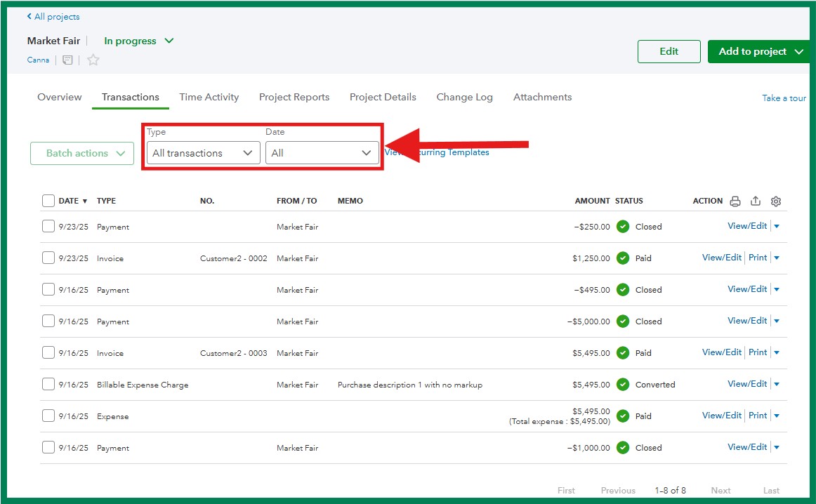Click the print icon above the table
The height and width of the screenshot is (504, 816).
click(735, 201)
